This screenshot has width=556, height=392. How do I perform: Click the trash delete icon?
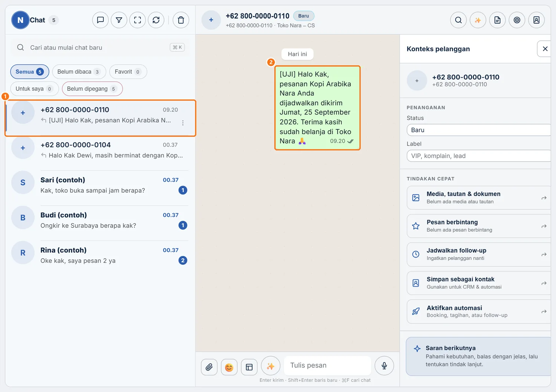pyautogui.click(x=181, y=20)
